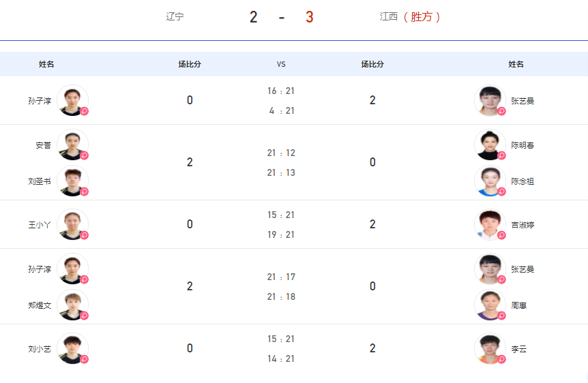Click pink badge icon on 郑煜文's avatar
Image resolution: width=588 pixels, height=383 pixels.
click(x=85, y=316)
